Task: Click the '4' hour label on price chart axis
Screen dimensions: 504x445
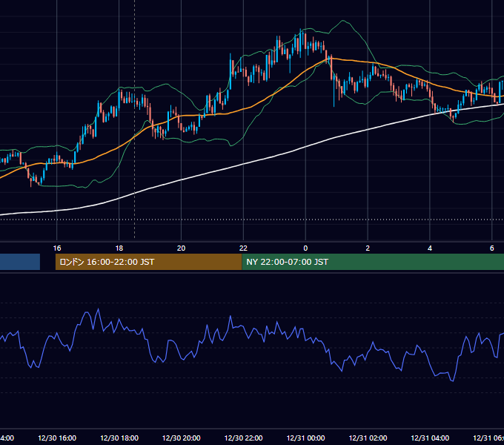Action: point(430,248)
